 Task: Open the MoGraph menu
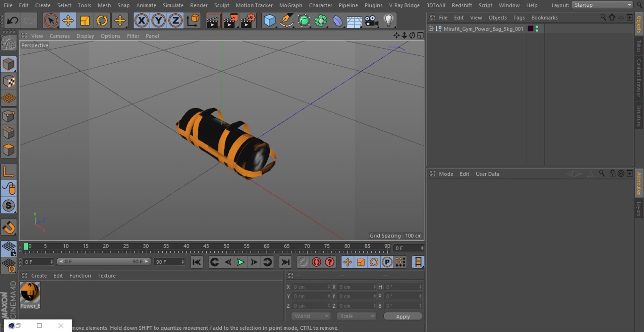[290, 5]
